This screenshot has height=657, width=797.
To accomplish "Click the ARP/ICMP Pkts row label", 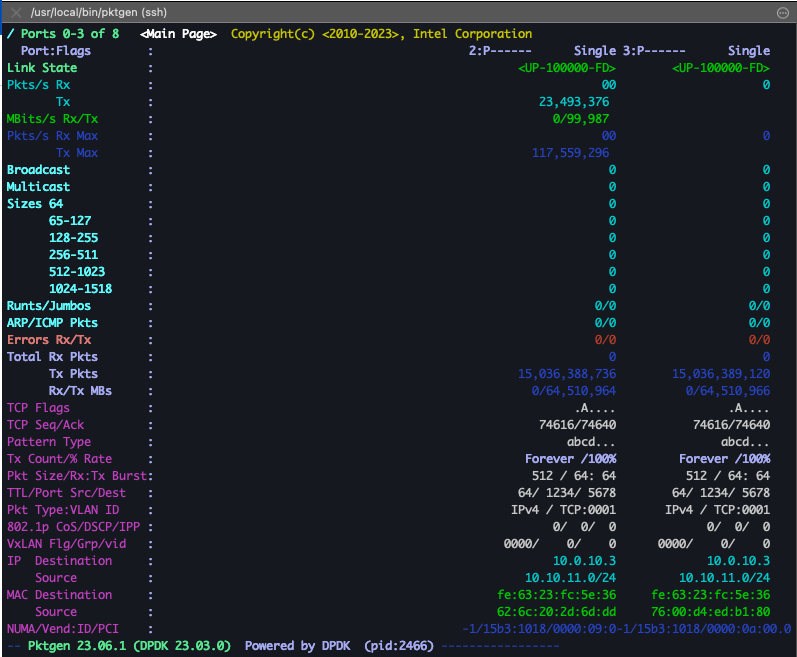I will [x=52, y=323].
